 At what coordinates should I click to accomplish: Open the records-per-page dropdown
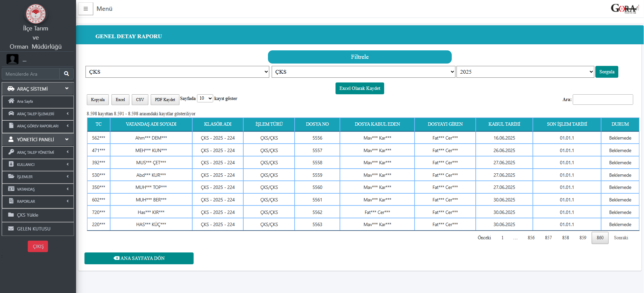(205, 98)
